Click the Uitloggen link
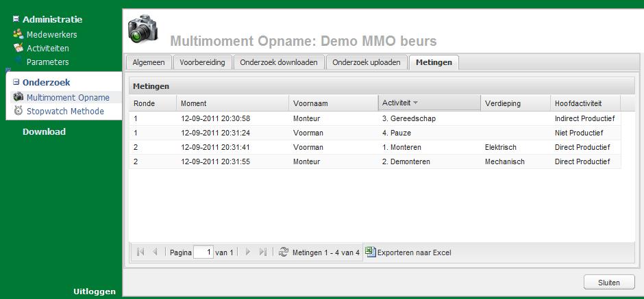644x299 pixels. click(x=95, y=291)
